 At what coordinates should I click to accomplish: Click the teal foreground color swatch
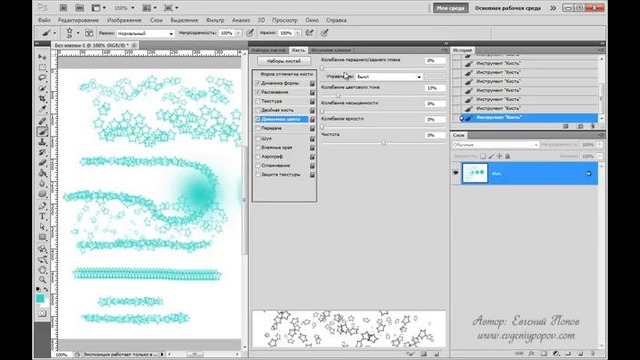pos(40,298)
